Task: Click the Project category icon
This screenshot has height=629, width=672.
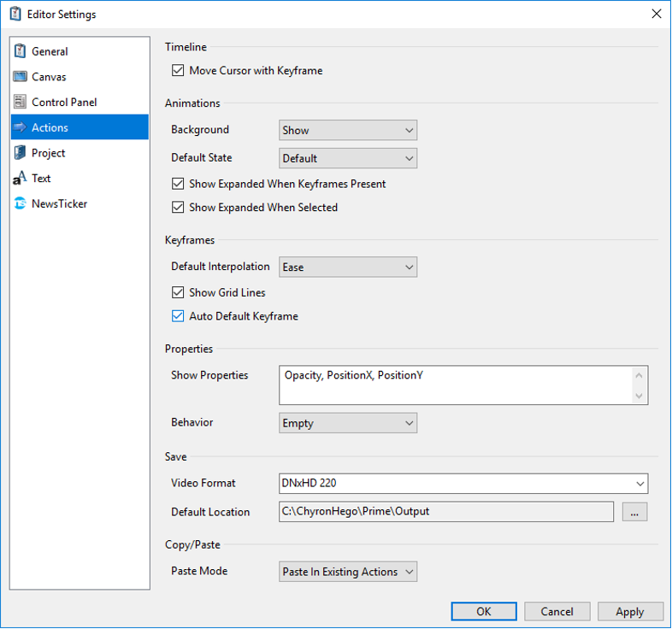Action: pos(20,153)
